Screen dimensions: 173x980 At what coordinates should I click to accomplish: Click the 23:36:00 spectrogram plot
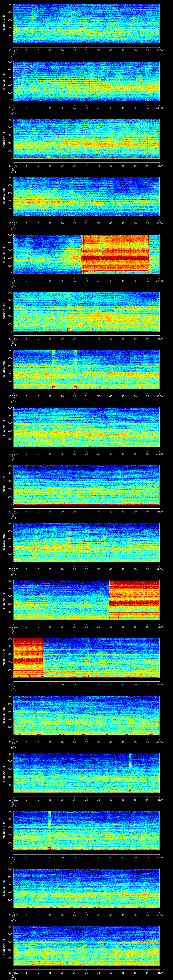86,427
